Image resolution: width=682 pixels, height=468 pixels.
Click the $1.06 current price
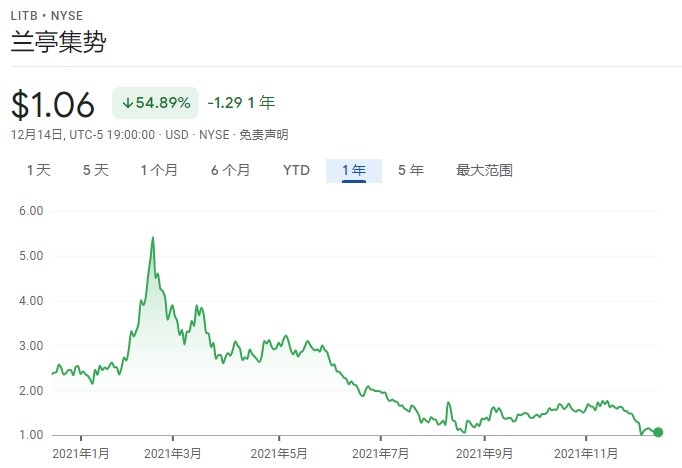[53, 104]
